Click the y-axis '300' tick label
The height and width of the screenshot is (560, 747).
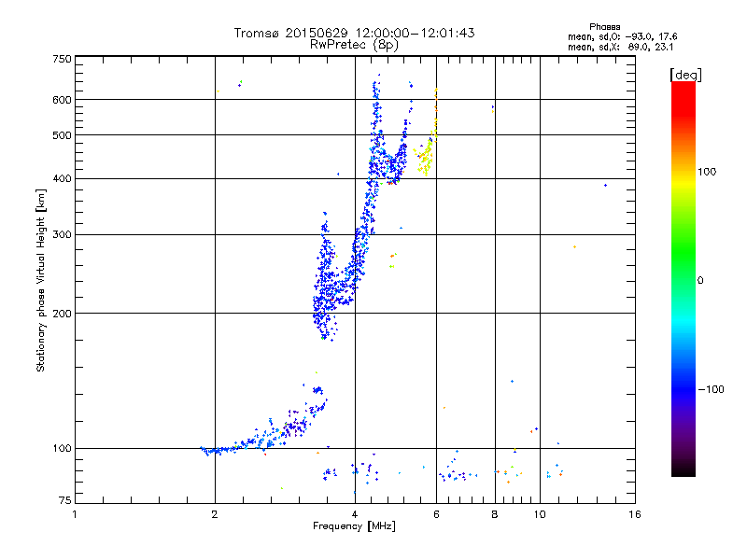click(x=62, y=234)
